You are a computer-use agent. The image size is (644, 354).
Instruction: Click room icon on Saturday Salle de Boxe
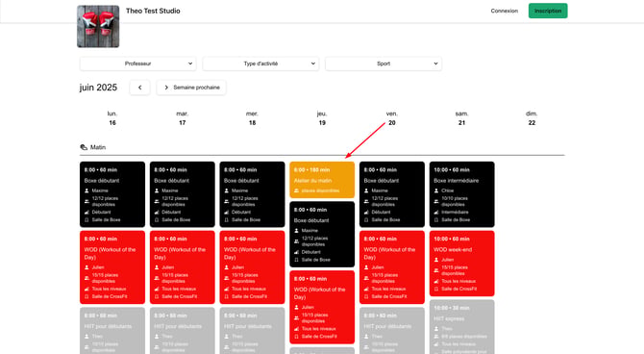point(436,220)
